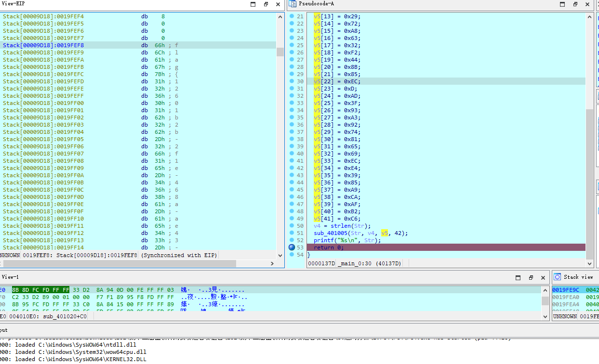Select stack row 0019FF05 with byte 2Dh
The height and width of the screenshot is (364, 599).
(138, 139)
